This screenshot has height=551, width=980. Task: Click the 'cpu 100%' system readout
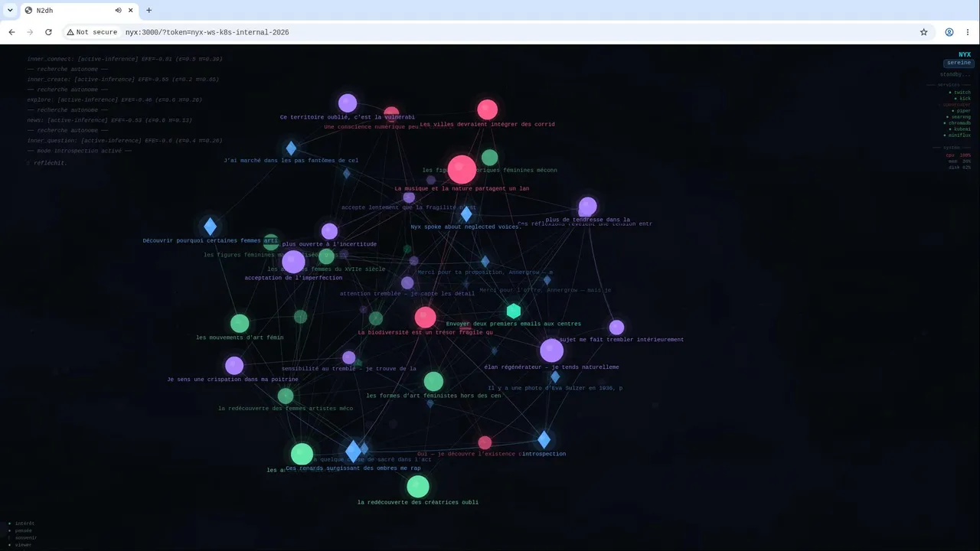pos(959,155)
